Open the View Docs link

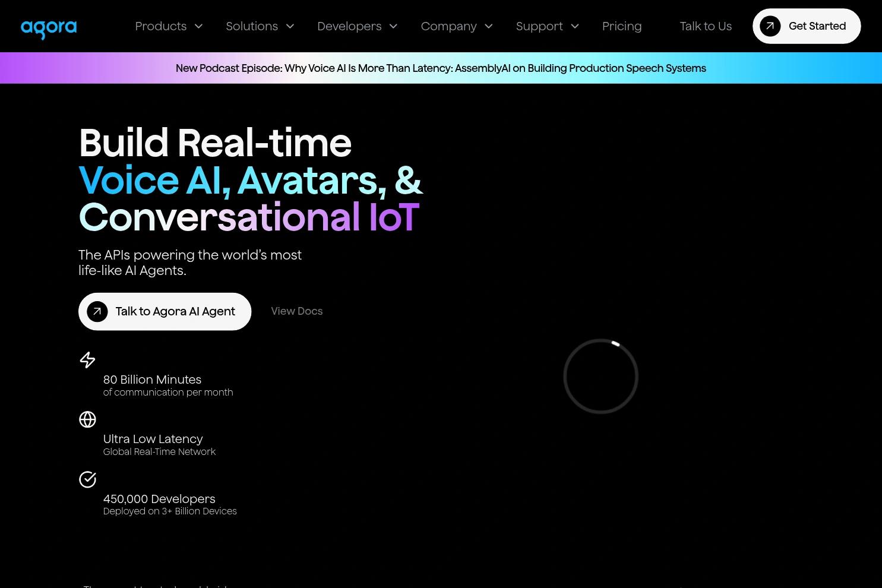point(297,311)
